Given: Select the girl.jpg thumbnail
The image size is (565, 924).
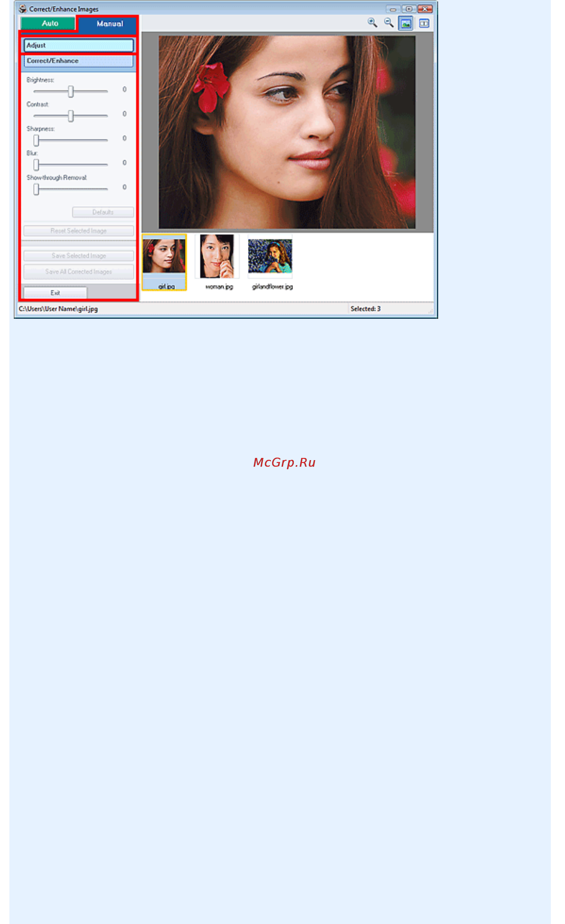Looking at the screenshot, I should [164, 262].
